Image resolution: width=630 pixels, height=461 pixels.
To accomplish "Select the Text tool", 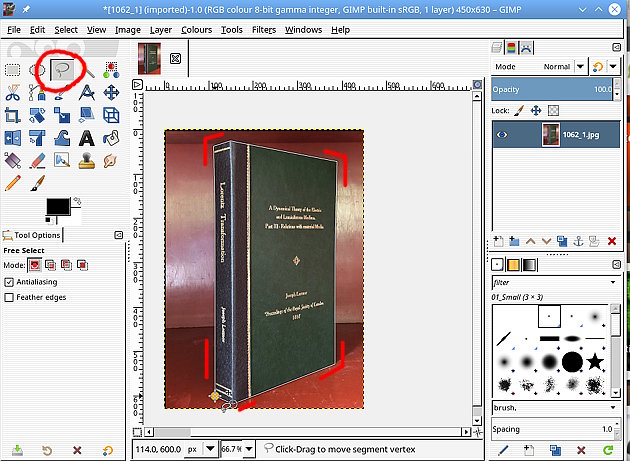I will [87, 138].
